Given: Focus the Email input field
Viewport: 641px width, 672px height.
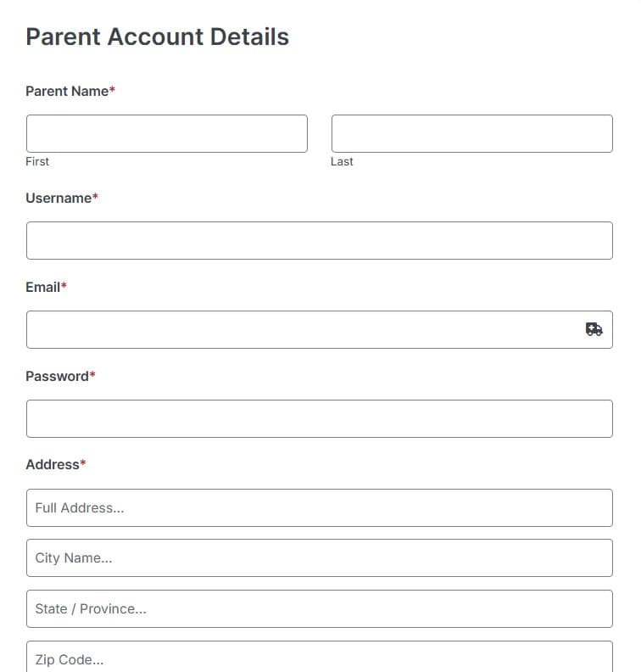Looking at the screenshot, I should click(320, 329).
